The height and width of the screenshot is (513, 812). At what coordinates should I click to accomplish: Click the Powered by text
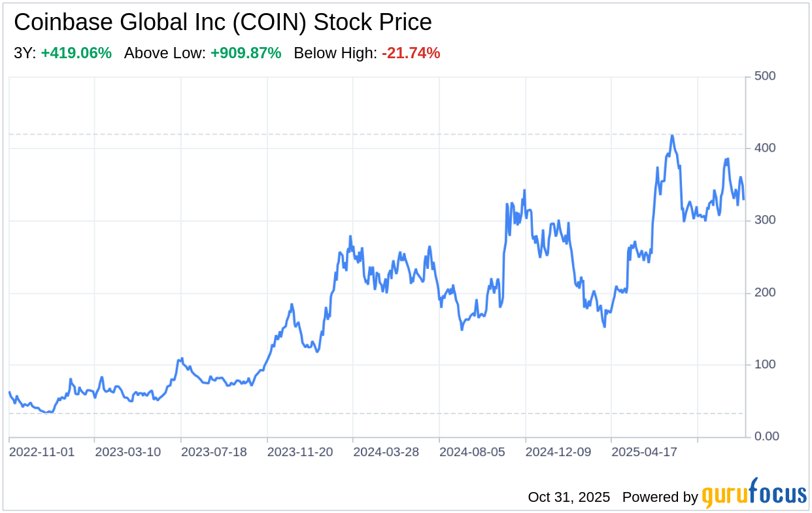tap(660, 497)
